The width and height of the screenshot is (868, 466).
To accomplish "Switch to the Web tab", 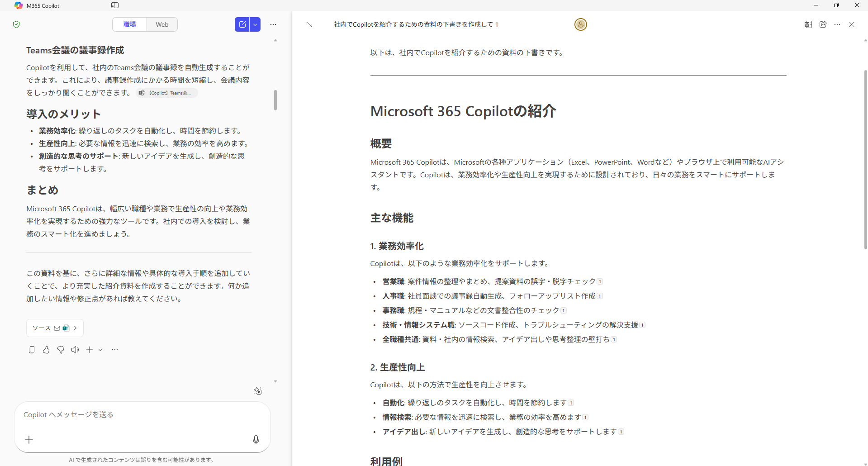I will (162, 24).
